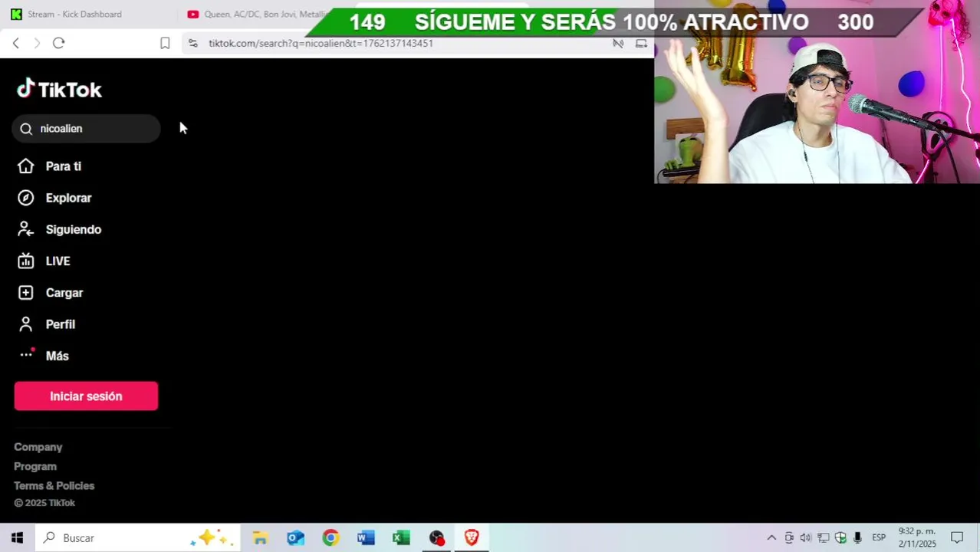Reload the page with the refresh icon
The image size is (980, 552).
click(x=58, y=43)
